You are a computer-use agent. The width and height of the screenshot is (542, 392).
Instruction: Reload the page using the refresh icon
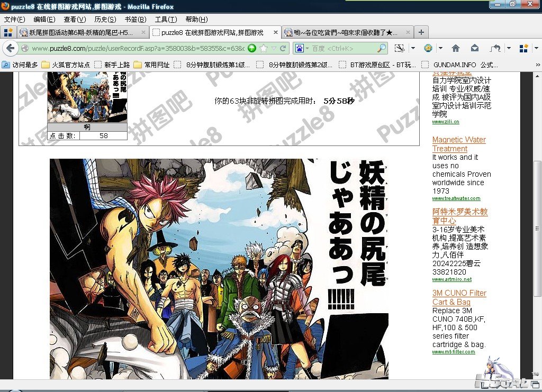coord(283,48)
